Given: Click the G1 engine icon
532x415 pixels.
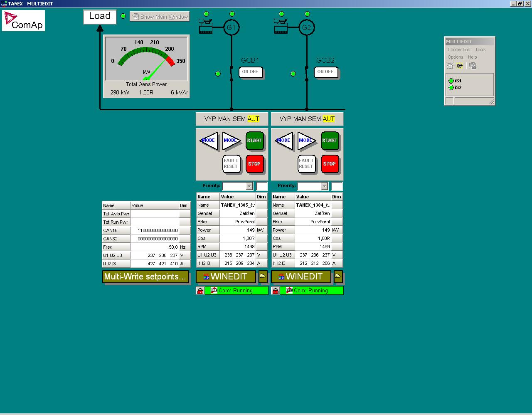Looking at the screenshot, I should [205, 26].
